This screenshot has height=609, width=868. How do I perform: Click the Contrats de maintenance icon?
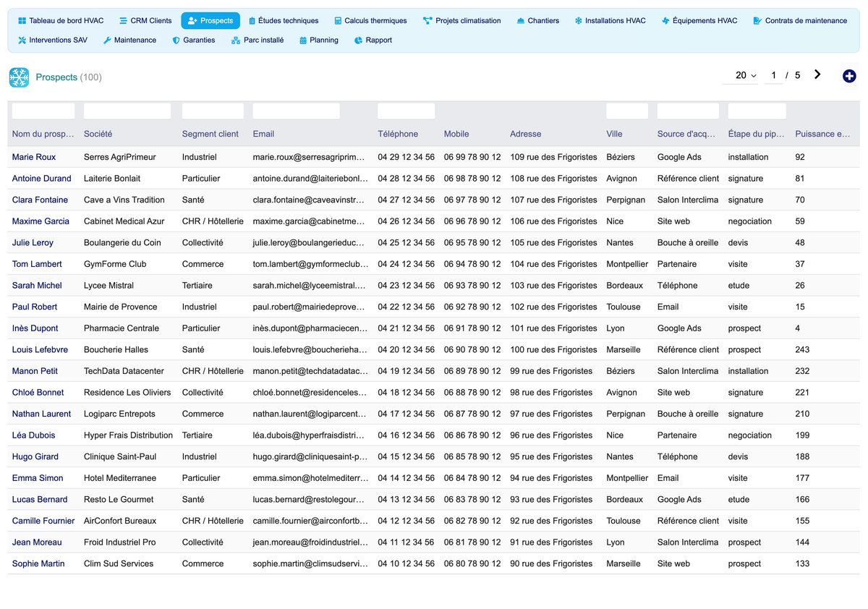click(757, 21)
